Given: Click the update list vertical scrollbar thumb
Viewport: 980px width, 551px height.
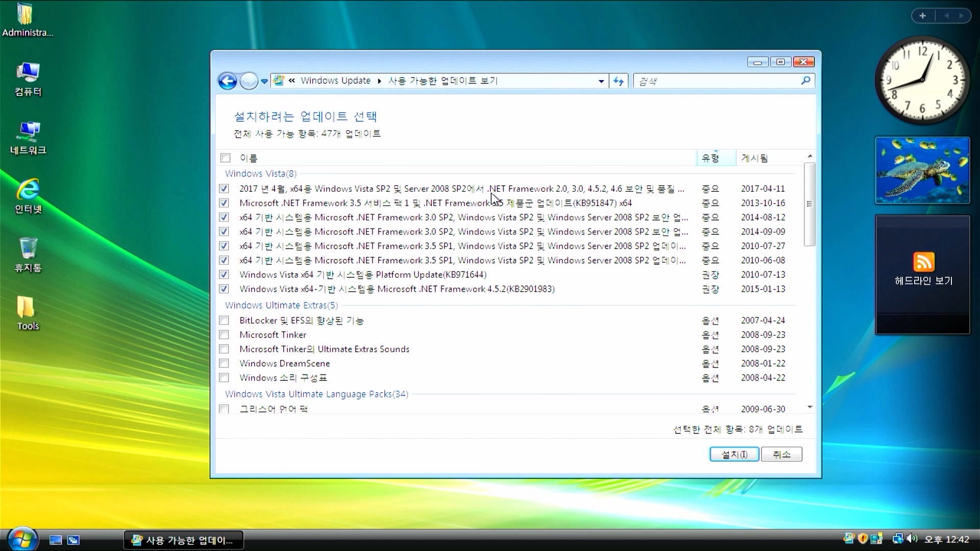Looking at the screenshot, I should coord(809,204).
